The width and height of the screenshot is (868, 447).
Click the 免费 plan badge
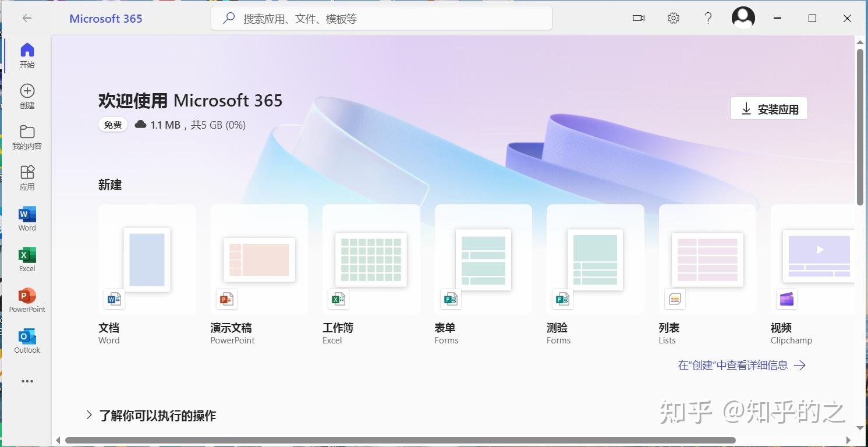[x=113, y=125]
